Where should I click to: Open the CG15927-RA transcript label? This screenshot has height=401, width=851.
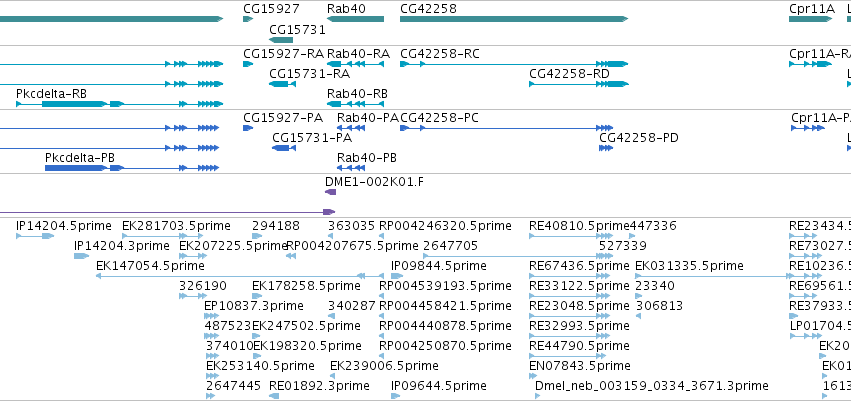[x=283, y=54]
